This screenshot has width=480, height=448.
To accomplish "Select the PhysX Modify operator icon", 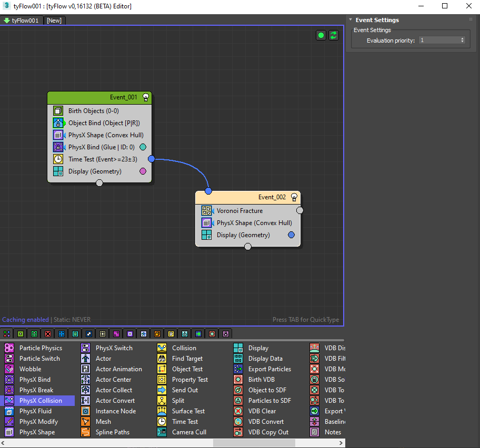I will click(x=9, y=422).
